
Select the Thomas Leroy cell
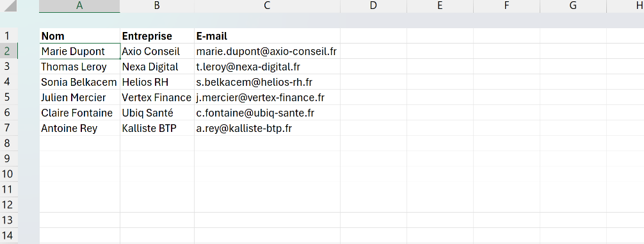pyautogui.click(x=79, y=67)
